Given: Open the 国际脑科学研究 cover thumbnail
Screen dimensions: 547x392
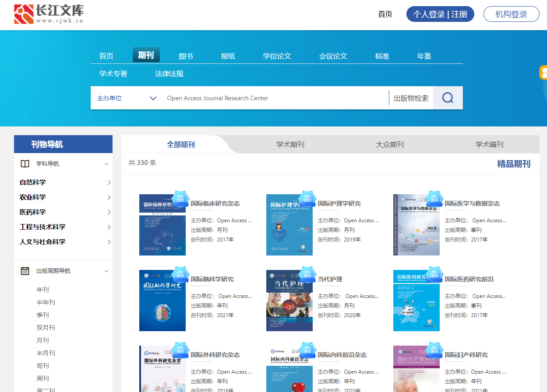Looking at the screenshot, I should 162,301.
